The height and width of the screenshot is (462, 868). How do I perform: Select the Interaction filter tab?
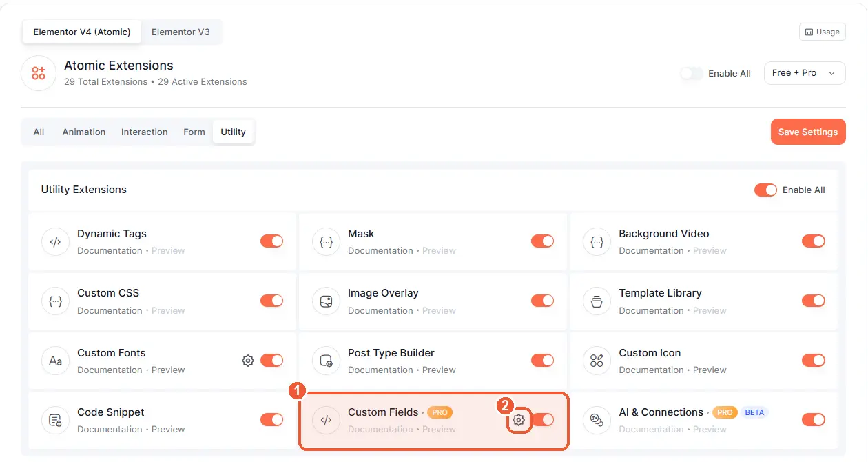[x=145, y=132]
